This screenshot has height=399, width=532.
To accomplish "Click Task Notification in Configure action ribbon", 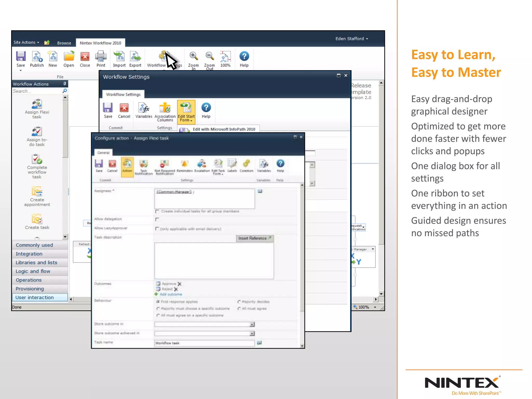I will pyautogui.click(x=144, y=167).
